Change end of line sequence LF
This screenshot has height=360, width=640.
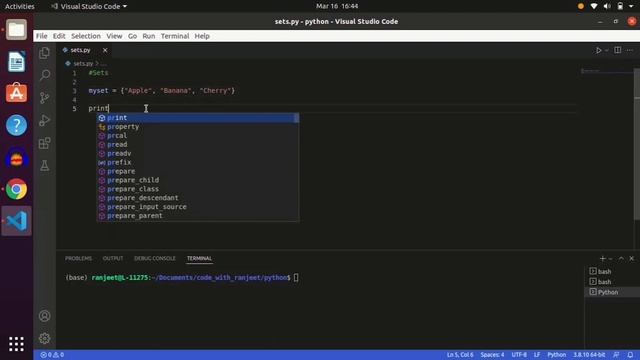coord(537,355)
